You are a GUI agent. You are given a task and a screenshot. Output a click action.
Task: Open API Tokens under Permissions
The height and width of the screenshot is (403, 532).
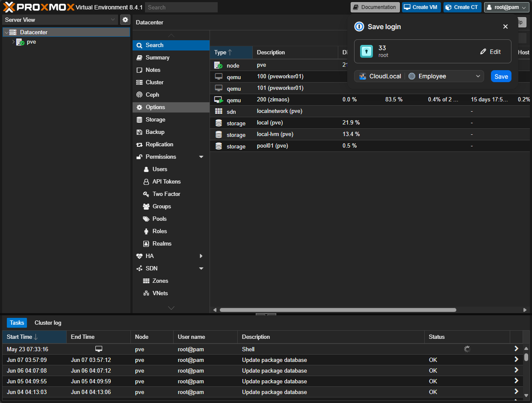[x=171, y=181]
